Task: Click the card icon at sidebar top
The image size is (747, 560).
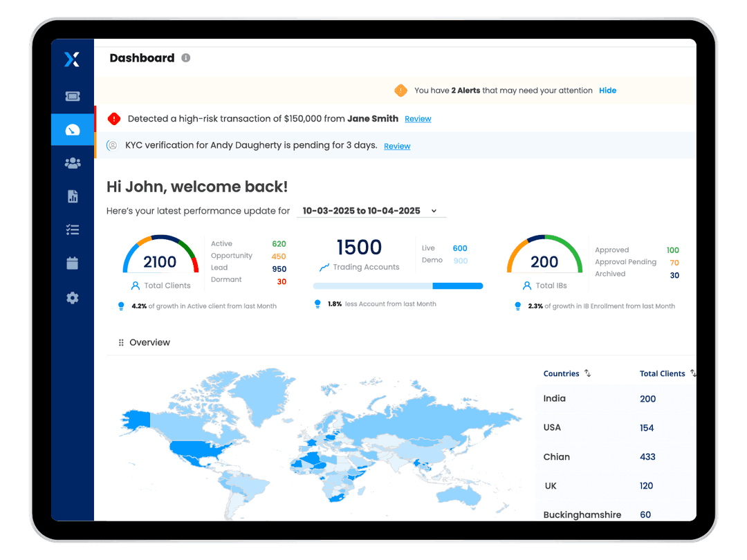Action: (x=73, y=96)
